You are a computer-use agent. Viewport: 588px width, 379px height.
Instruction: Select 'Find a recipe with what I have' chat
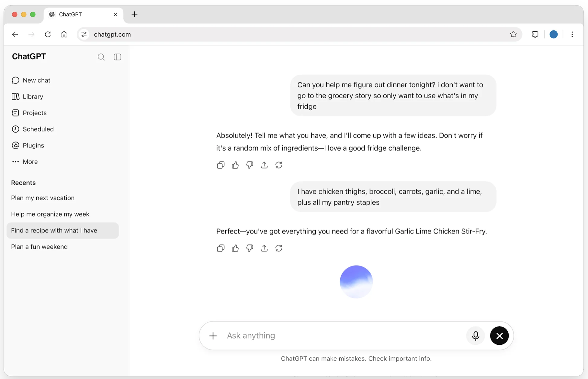[x=62, y=231]
